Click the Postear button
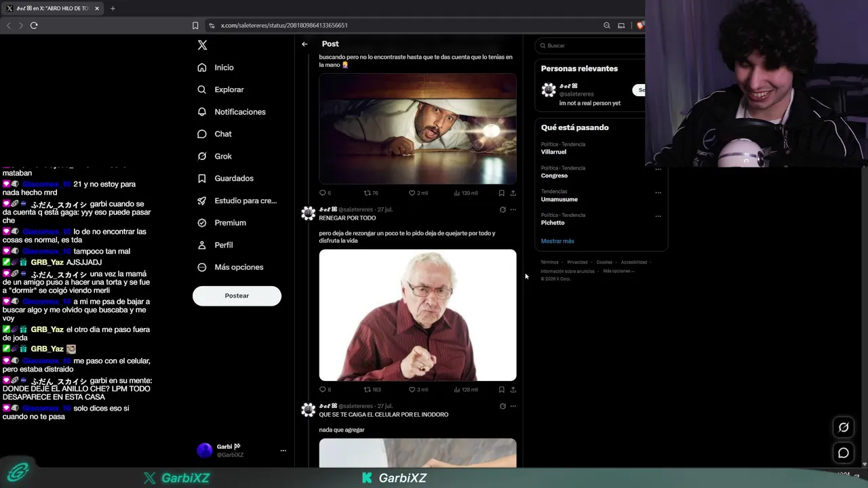 click(237, 296)
